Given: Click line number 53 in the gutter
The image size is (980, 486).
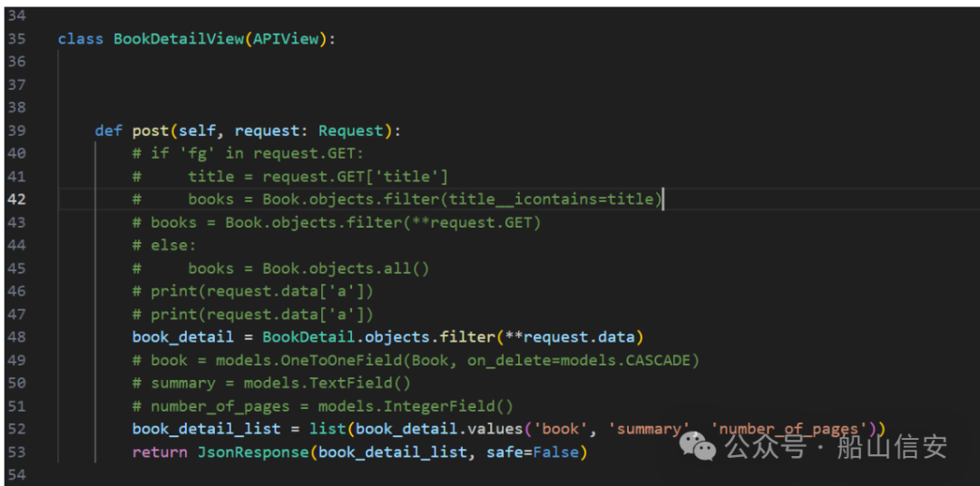Looking at the screenshot, I should click(17, 452).
